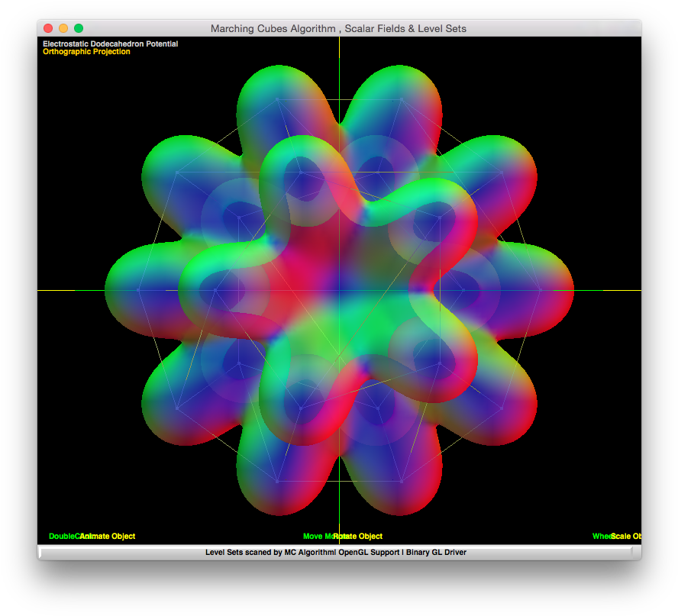Screen dimensions: 678x616
Task: Click the green Move Mouse hint label
Action: tap(316, 537)
